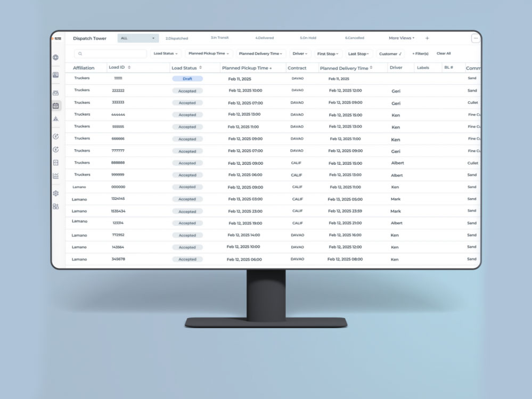Click the Labels column header
This screenshot has height=399, width=532.
point(423,68)
